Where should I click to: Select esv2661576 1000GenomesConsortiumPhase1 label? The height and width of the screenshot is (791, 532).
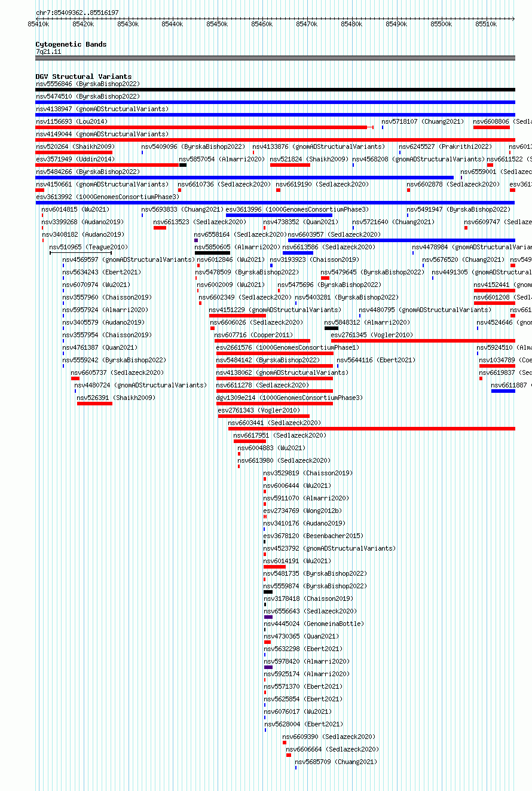click(x=287, y=347)
